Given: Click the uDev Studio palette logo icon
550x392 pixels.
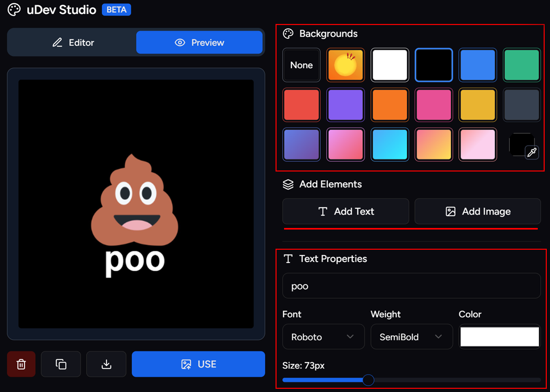Looking at the screenshot, I should (x=14, y=10).
